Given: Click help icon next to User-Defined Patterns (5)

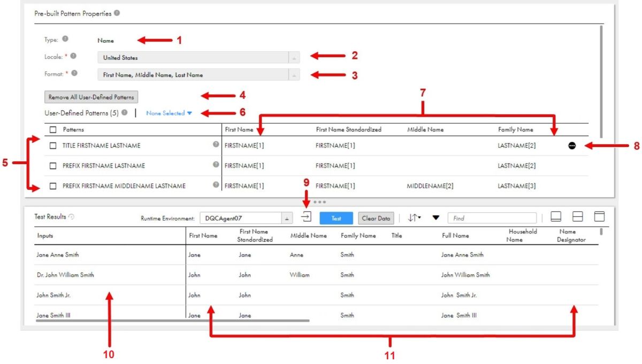Looking at the screenshot, I should point(125,113).
